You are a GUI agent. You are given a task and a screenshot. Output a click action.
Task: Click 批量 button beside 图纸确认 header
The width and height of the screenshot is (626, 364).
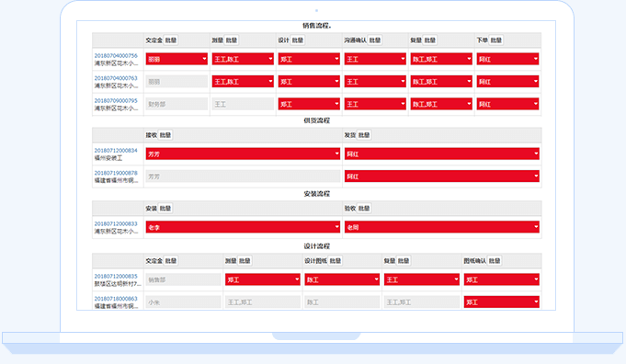495,261
